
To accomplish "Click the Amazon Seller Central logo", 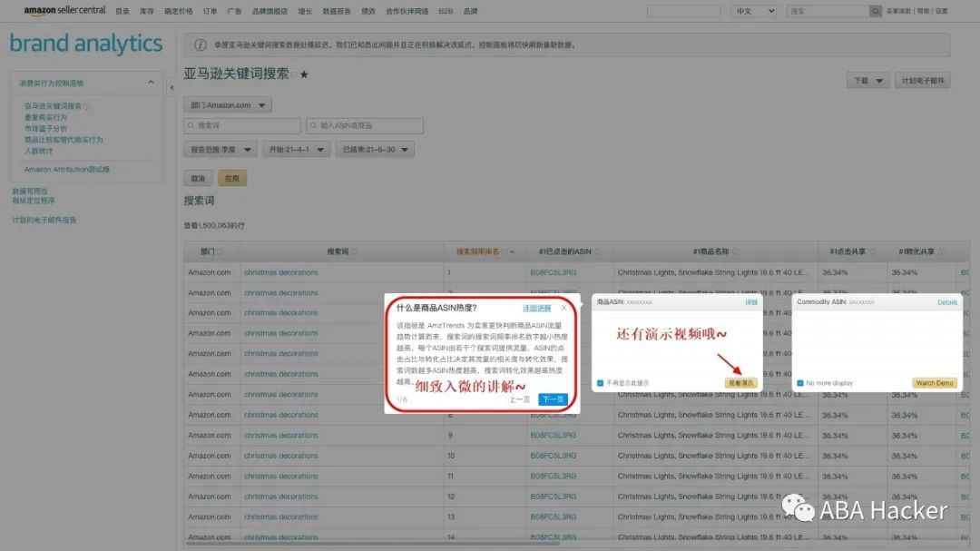I will [65, 11].
